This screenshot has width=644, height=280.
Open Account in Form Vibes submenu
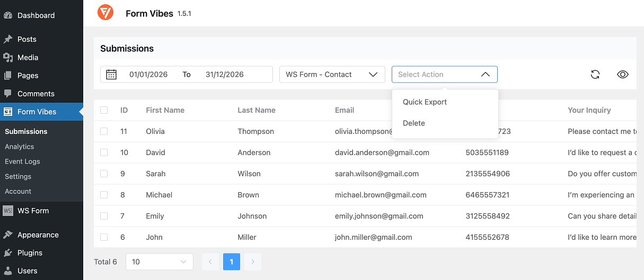coord(18,191)
